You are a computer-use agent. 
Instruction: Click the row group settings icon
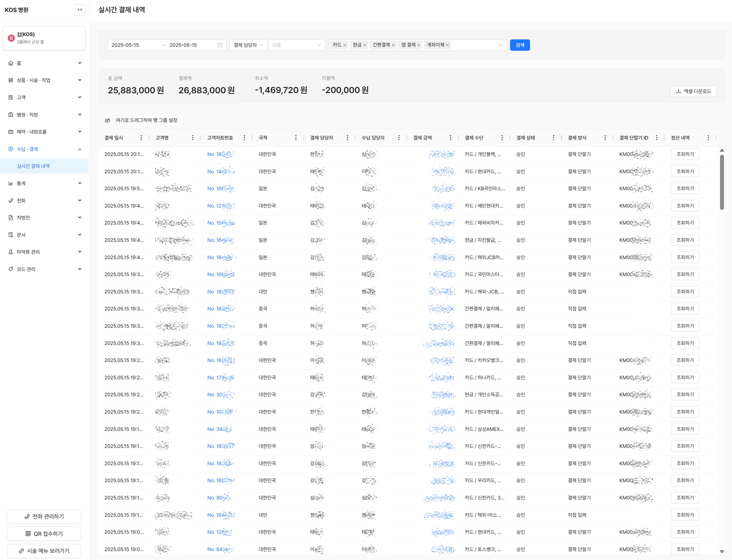tap(107, 120)
